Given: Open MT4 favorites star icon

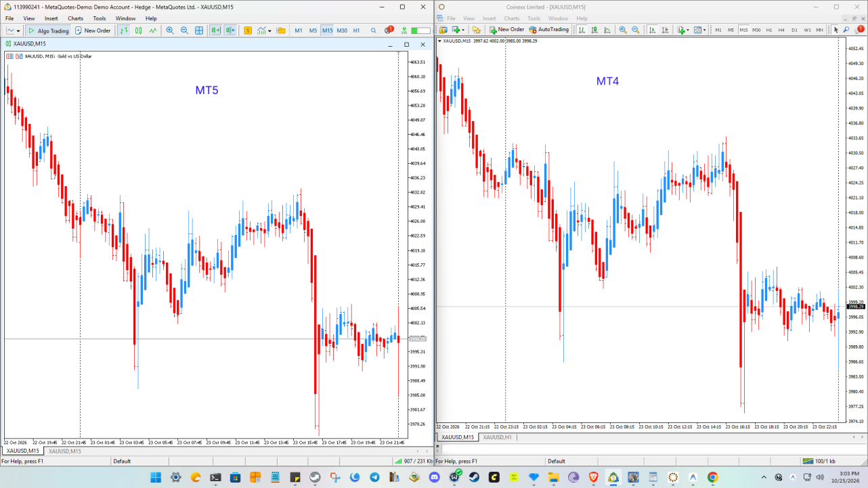Looking at the screenshot, I should (x=476, y=30).
